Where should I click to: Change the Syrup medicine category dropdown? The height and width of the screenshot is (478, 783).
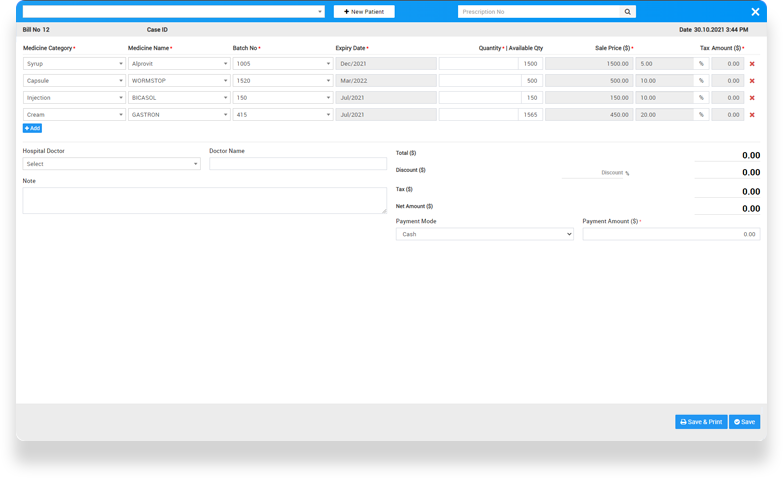[73, 63]
